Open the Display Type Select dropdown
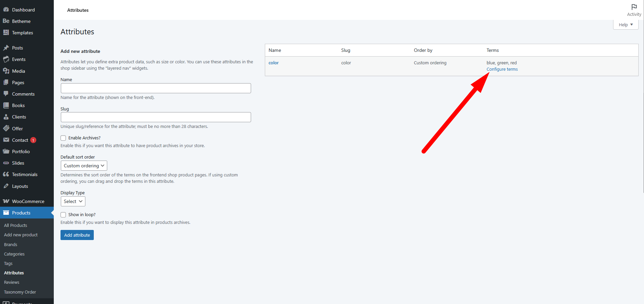This screenshot has height=304, width=644. [x=73, y=201]
